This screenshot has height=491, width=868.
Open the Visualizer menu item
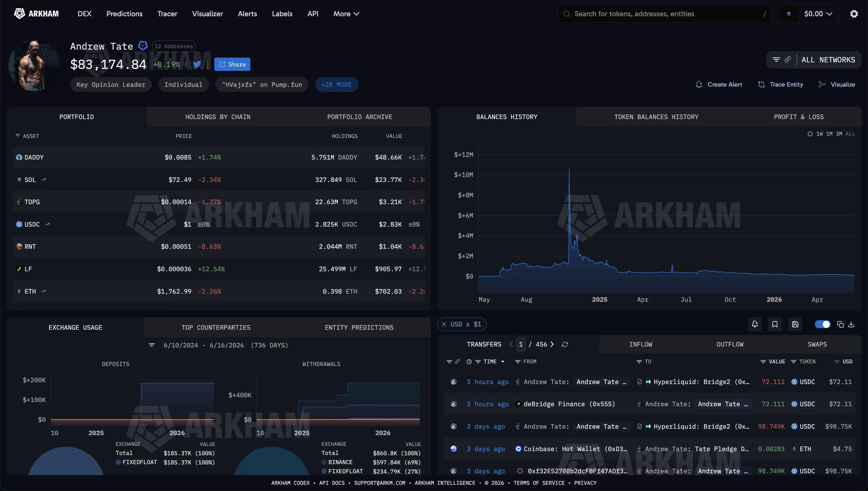[x=207, y=14]
